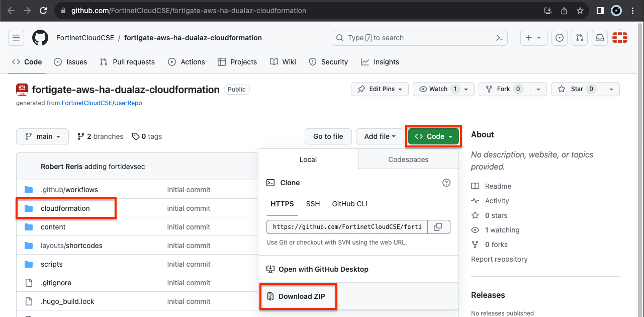Open the cloudformation folder
644x317 pixels.
tap(65, 208)
